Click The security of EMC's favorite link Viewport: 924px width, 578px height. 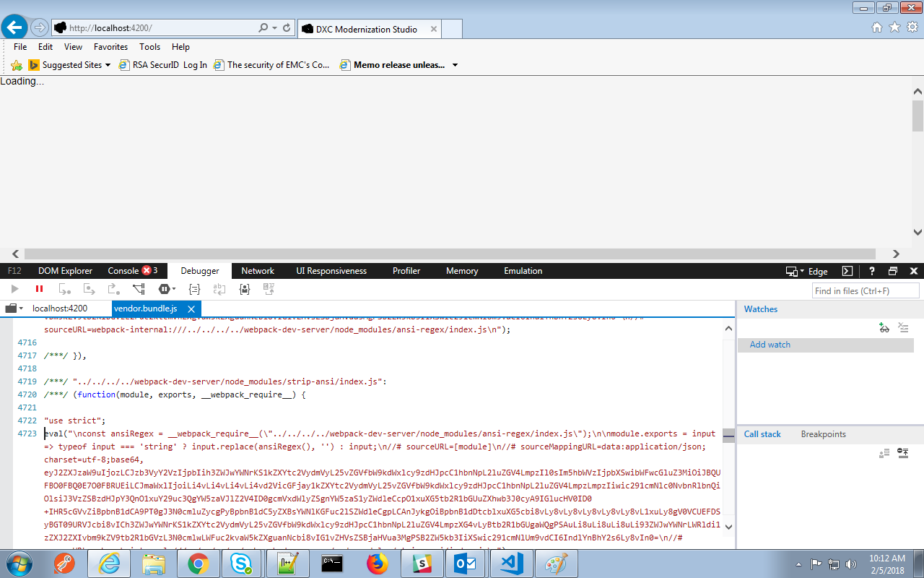tap(271, 65)
